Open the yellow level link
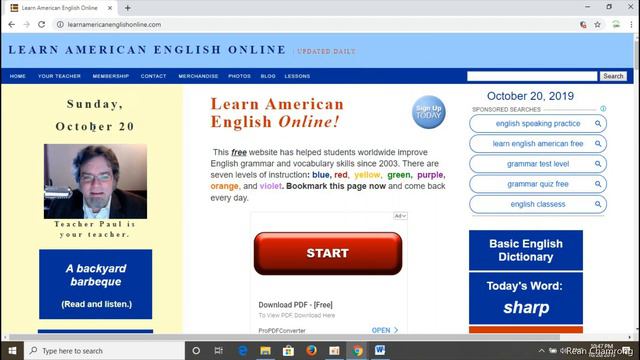640x360 pixels. pyautogui.click(x=367, y=175)
